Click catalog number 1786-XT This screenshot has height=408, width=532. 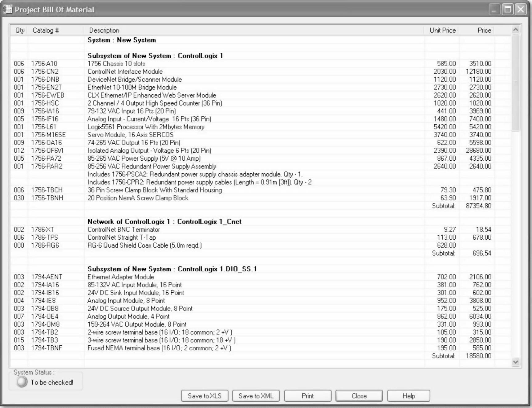43,229
